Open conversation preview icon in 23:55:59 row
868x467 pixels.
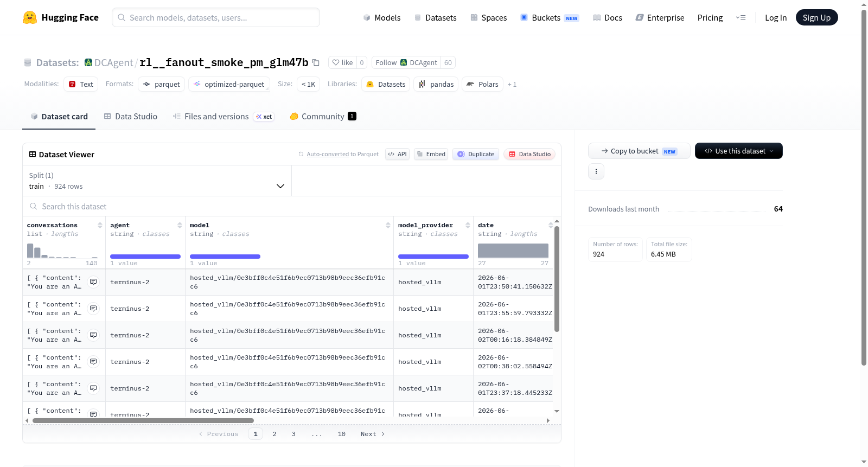tap(93, 309)
